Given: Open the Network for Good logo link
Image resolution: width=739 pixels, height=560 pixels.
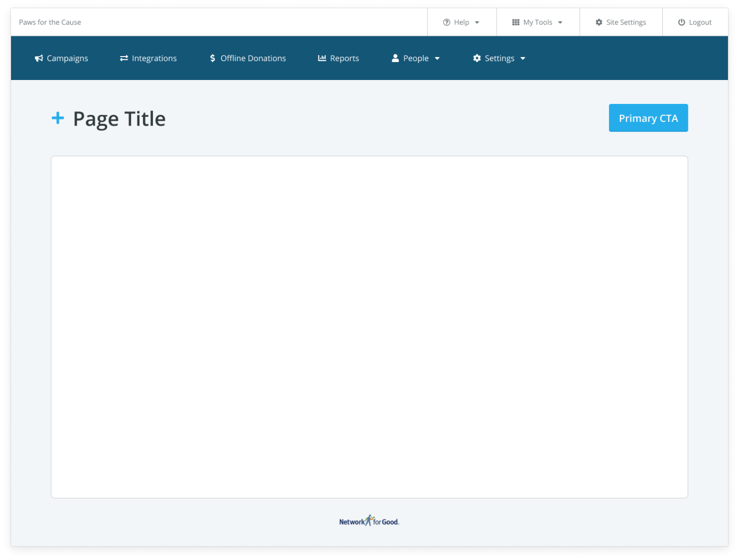Looking at the screenshot, I should coord(369,521).
